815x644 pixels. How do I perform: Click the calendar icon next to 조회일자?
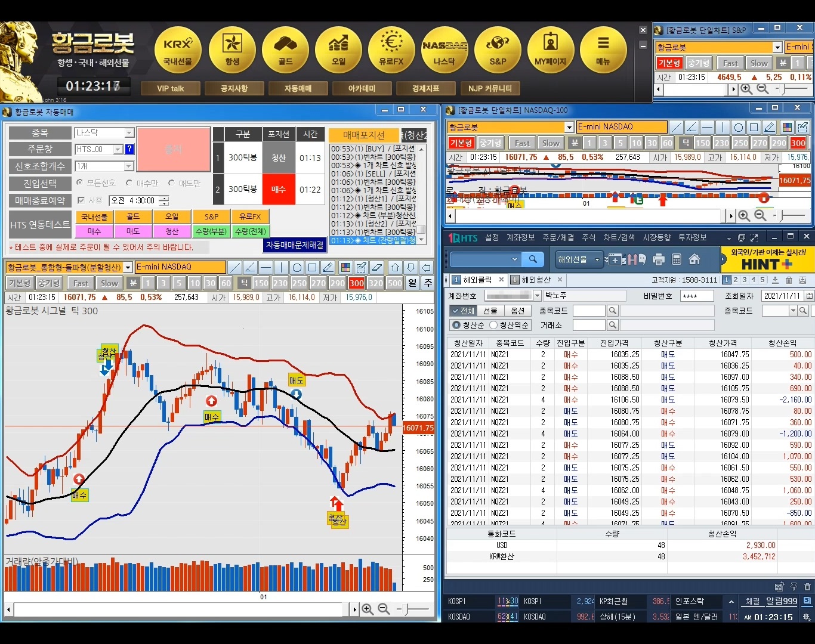click(x=810, y=296)
